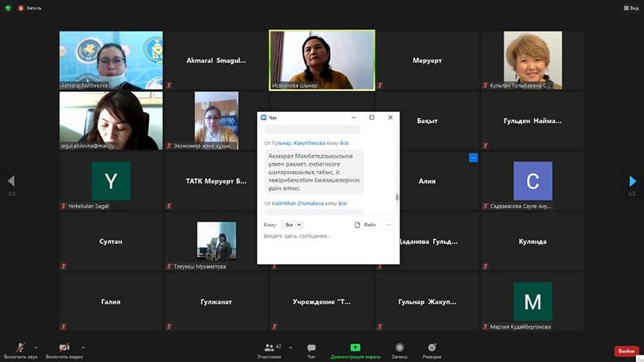Expand video options arrow next to camera

tap(83, 347)
